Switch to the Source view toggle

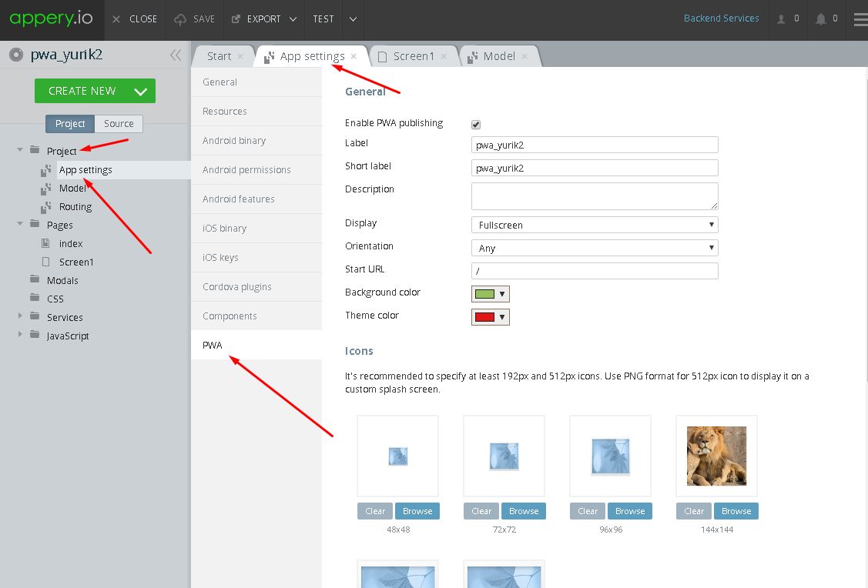pos(119,123)
